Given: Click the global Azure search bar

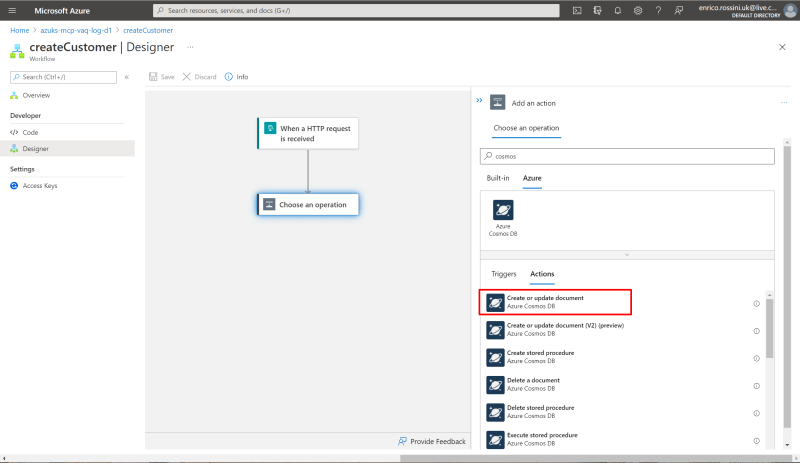Looking at the screenshot, I should click(356, 10).
